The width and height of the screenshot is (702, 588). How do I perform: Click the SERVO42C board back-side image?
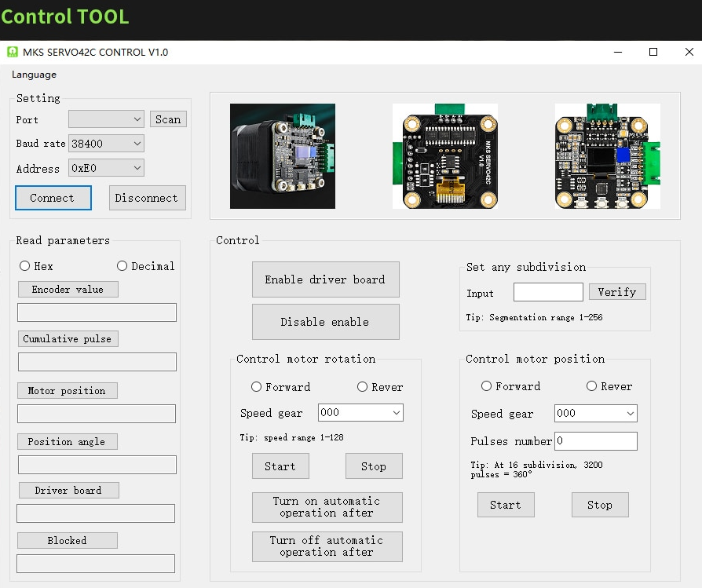(445, 156)
